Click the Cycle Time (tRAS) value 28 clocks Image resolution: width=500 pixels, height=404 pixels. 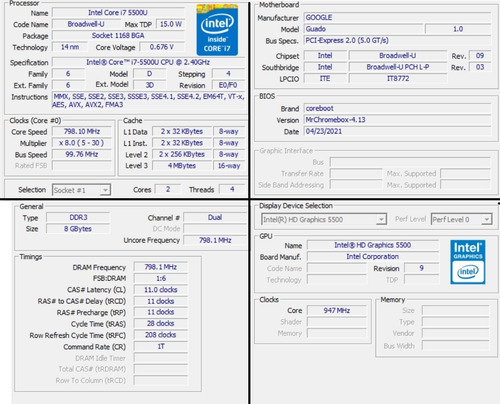pyautogui.click(x=161, y=323)
